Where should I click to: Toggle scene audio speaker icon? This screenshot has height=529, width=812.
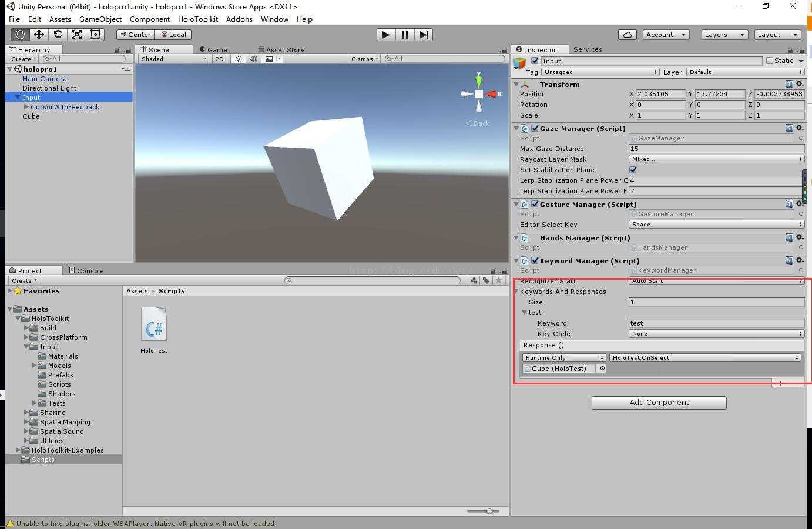[x=253, y=59]
